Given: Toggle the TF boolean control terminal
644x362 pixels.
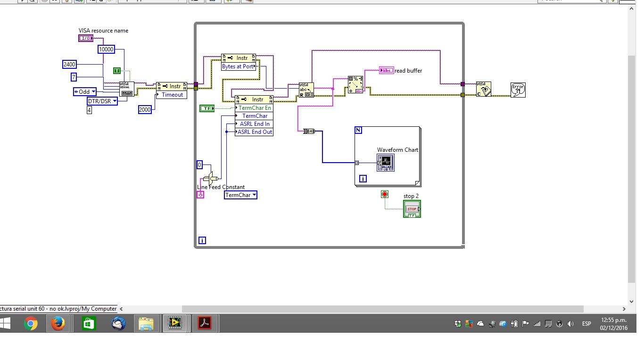Looking at the screenshot, I should (x=207, y=108).
